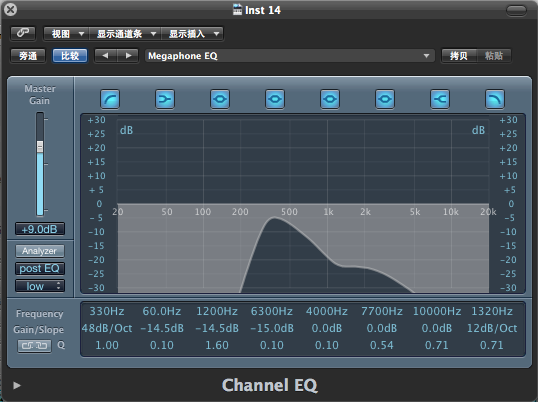Image resolution: width=538 pixels, height=402 pixels.
Task: Click the 0.71 Q value under 10000Hz
Action: coord(437,345)
